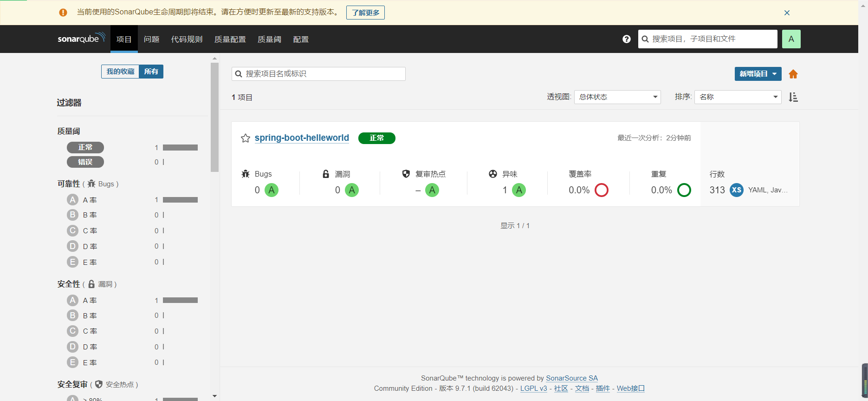Go to the 问题 nav tab
The height and width of the screenshot is (401, 868).
(x=151, y=39)
